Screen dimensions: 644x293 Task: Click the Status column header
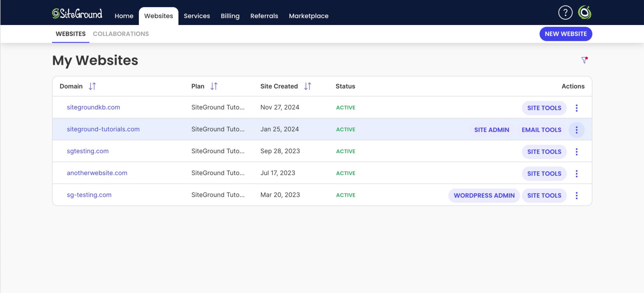tap(345, 86)
